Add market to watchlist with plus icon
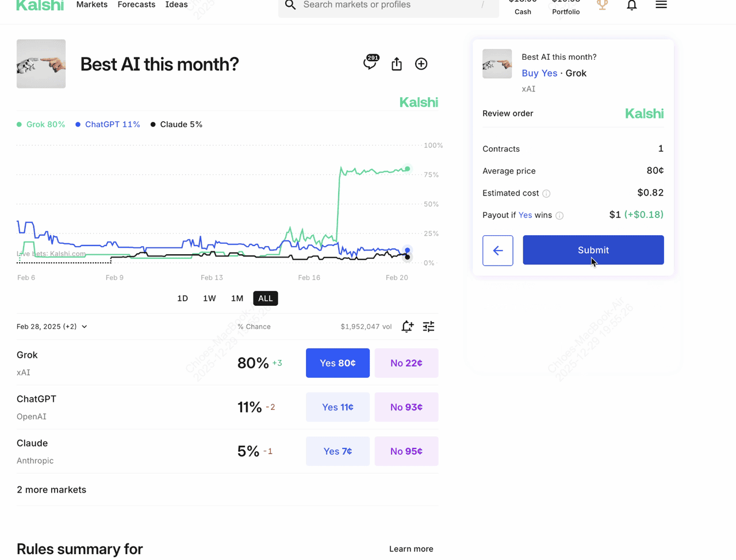Image resolution: width=736 pixels, height=560 pixels. click(421, 64)
